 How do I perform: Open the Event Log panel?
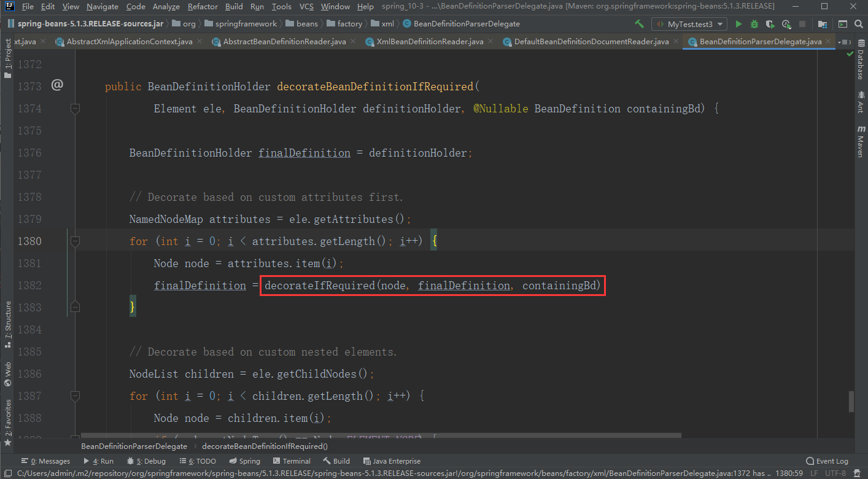pos(827,461)
